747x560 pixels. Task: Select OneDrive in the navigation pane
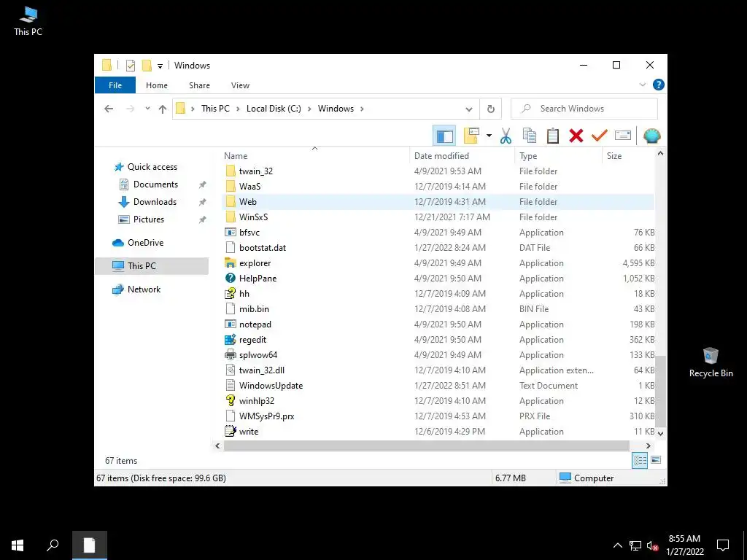point(145,243)
